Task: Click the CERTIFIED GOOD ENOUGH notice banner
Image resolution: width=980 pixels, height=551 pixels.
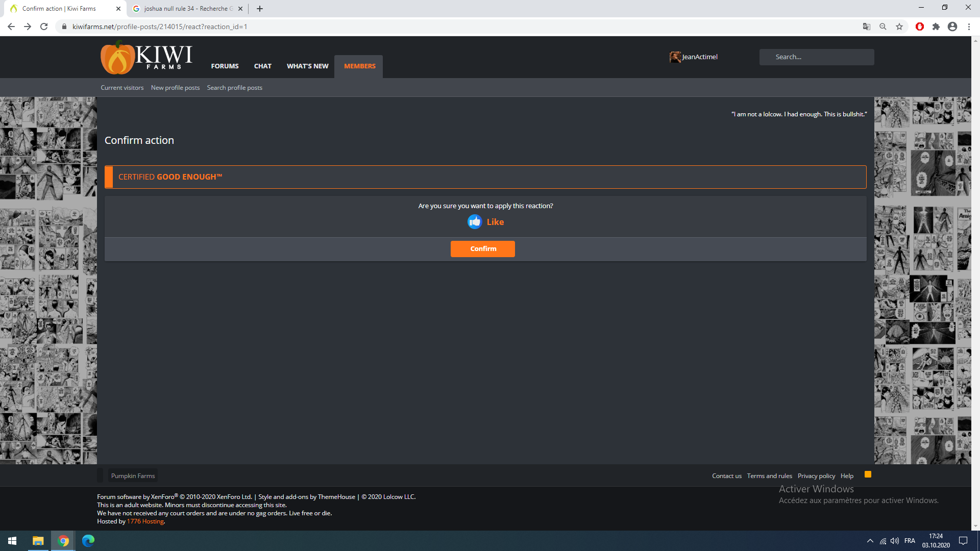Action: (x=485, y=177)
